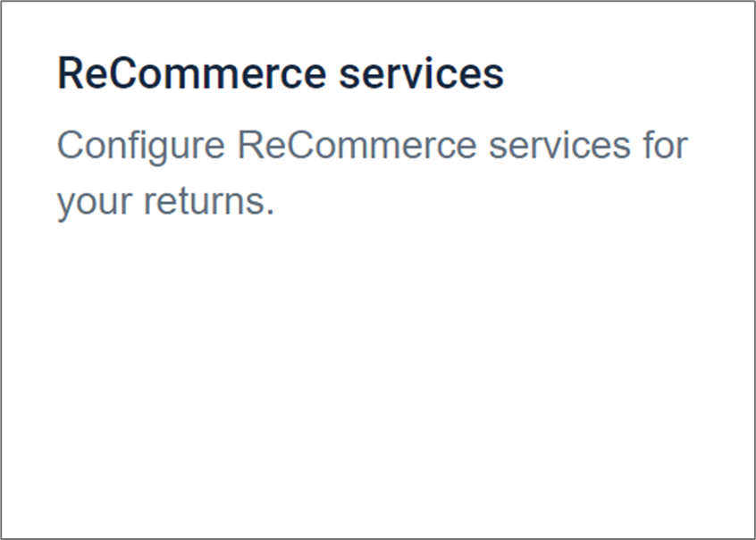
Task: Select the bold ReCommerce services title
Action: point(280,74)
